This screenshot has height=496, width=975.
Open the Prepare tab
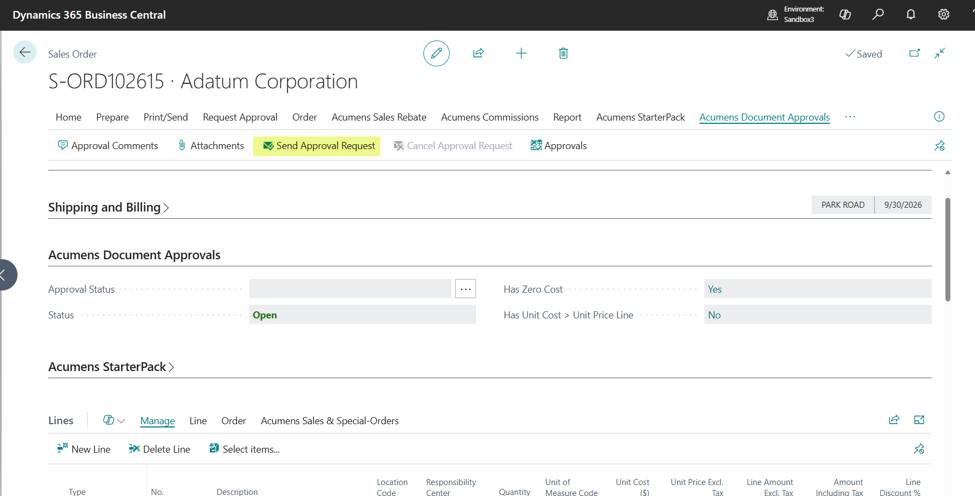(x=113, y=117)
